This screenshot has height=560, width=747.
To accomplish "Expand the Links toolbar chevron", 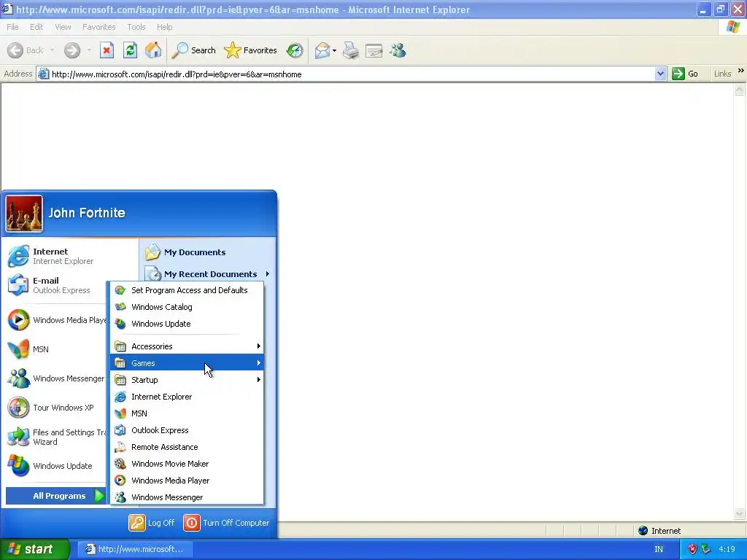I will (741, 71).
